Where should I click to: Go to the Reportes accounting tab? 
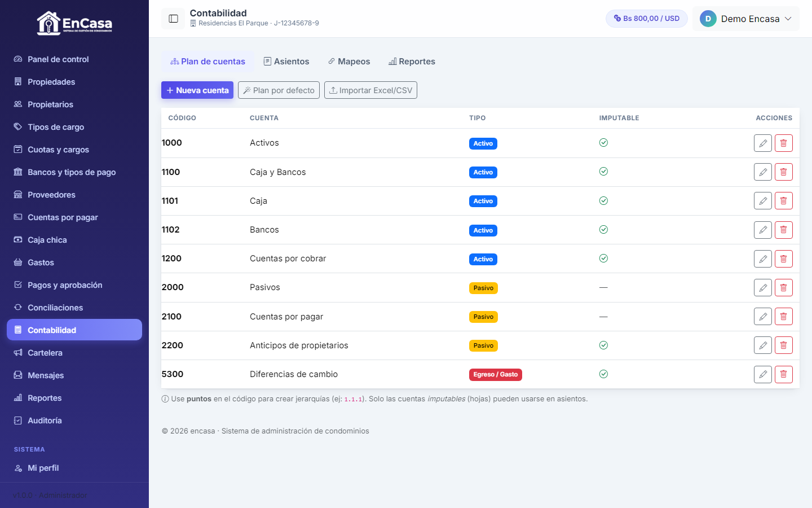coord(412,62)
